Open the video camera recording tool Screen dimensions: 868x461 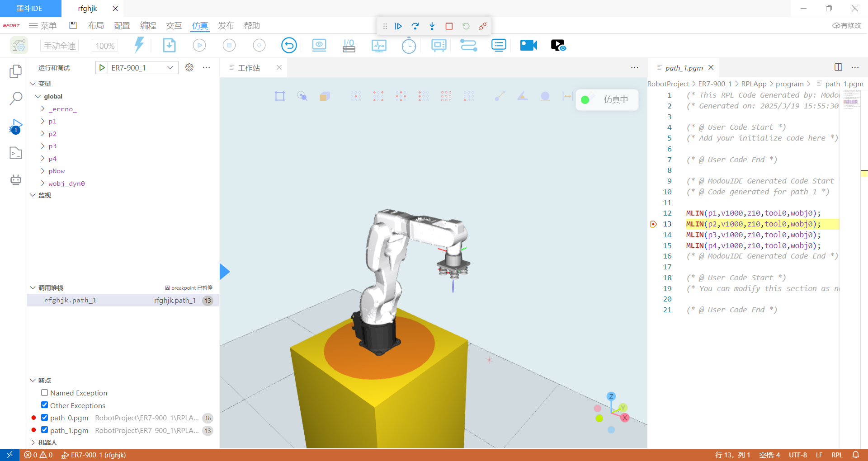(528, 45)
